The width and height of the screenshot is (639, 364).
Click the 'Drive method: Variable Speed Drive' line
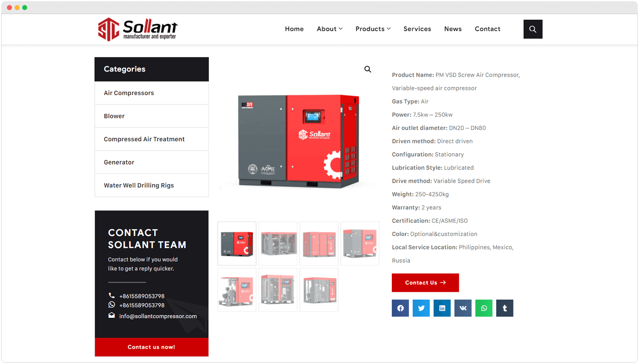click(441, 181)
